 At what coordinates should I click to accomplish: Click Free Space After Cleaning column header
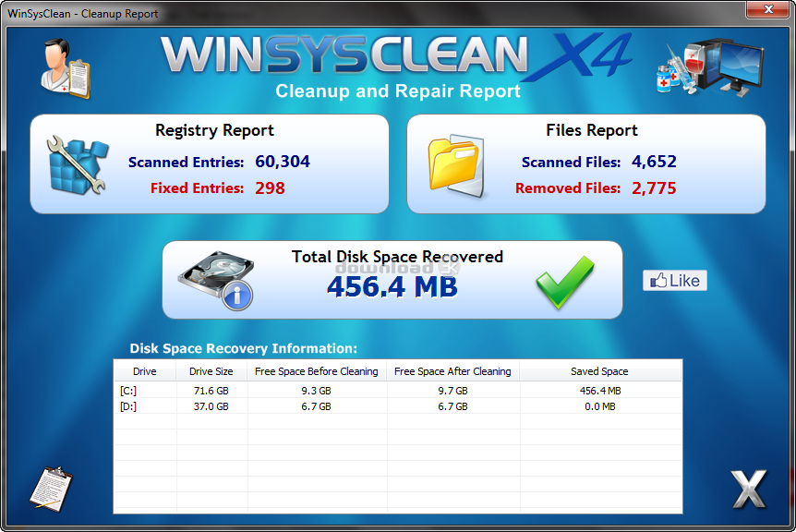pyautogui.click(x=452, y=371)
